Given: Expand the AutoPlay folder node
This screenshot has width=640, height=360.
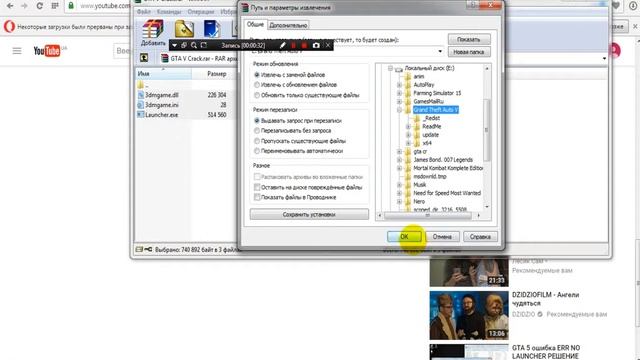Looking at the screenshot, I should [x=399, y=85].
